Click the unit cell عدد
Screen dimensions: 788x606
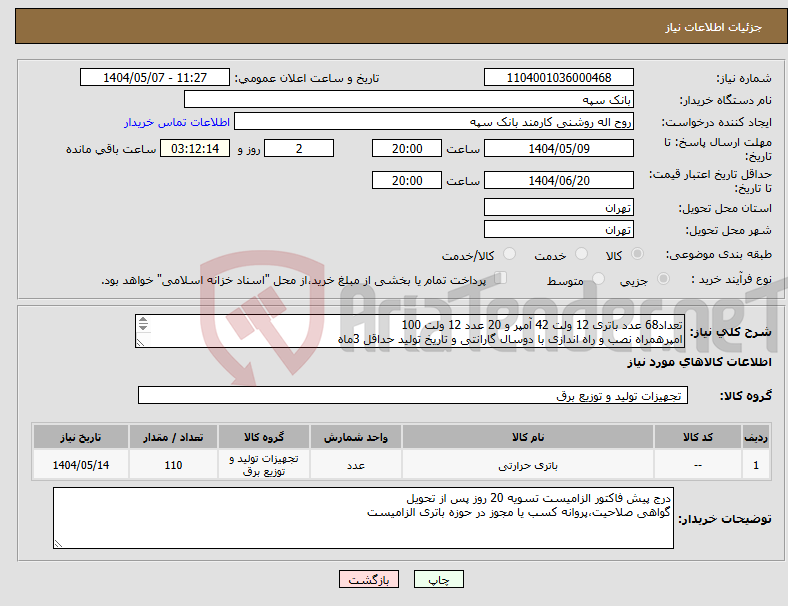355,465
